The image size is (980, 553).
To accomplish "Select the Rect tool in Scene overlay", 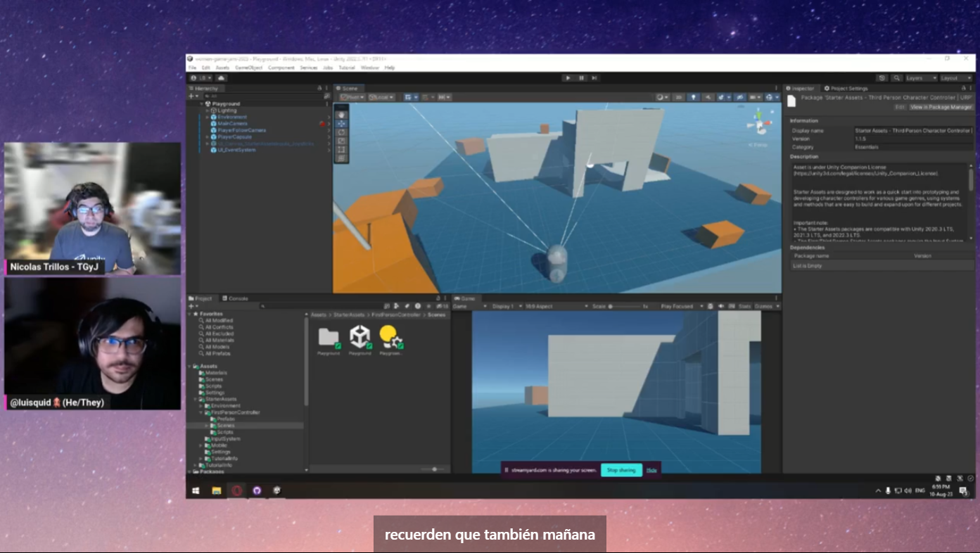I will click(x=341, y=149).
